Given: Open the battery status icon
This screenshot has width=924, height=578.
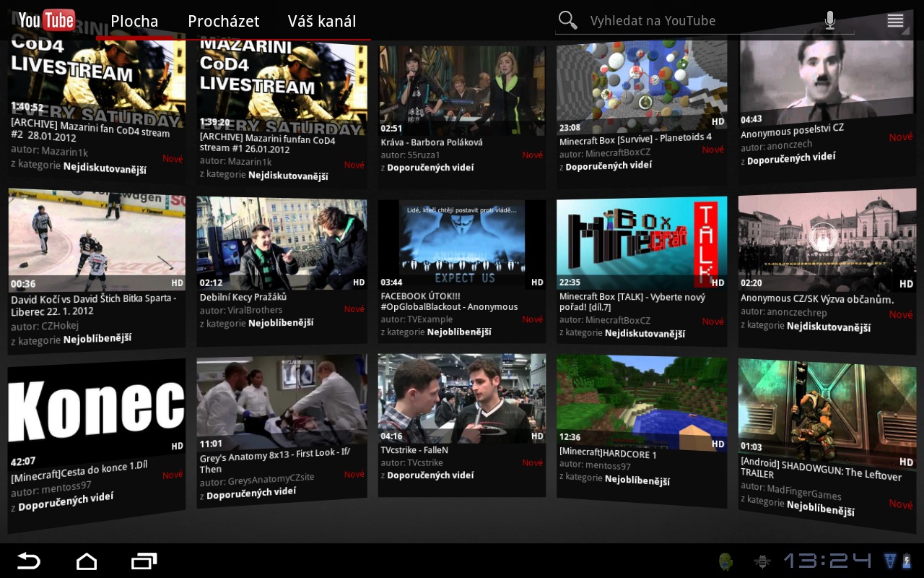Looking at the screenshot, I should pos(907,561).
